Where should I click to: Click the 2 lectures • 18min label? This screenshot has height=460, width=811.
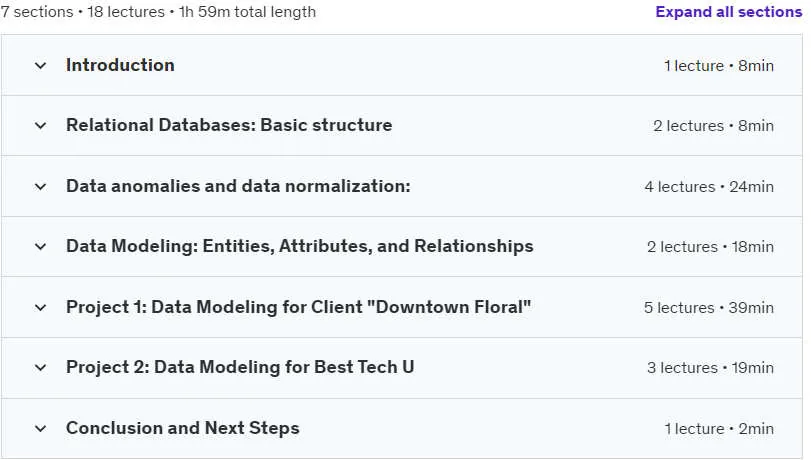[x=710, y=247]
